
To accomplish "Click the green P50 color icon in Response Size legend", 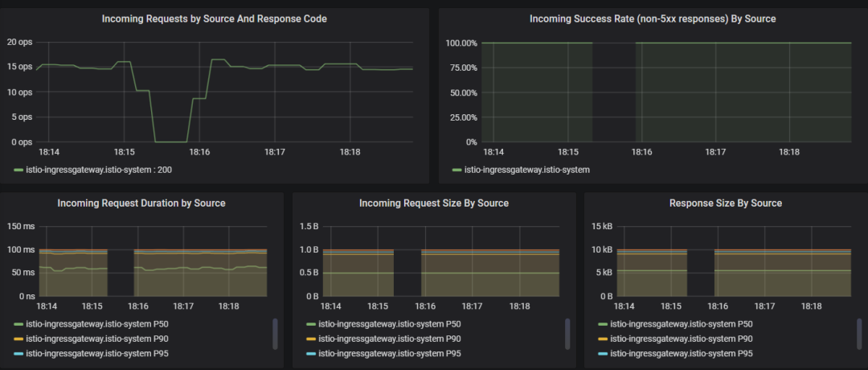I will click(x=604, y=323).
